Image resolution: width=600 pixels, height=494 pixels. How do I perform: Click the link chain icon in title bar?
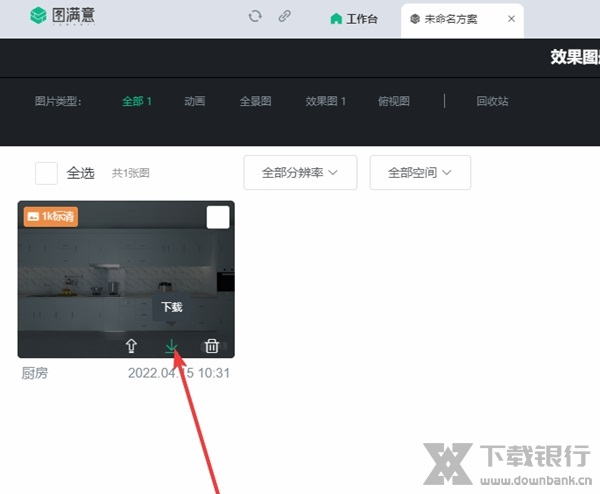coord(284,16)
